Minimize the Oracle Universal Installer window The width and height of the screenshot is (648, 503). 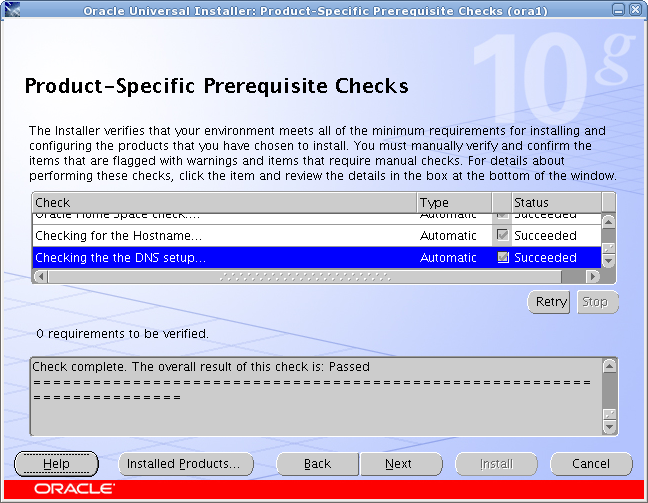click(619, 10)
